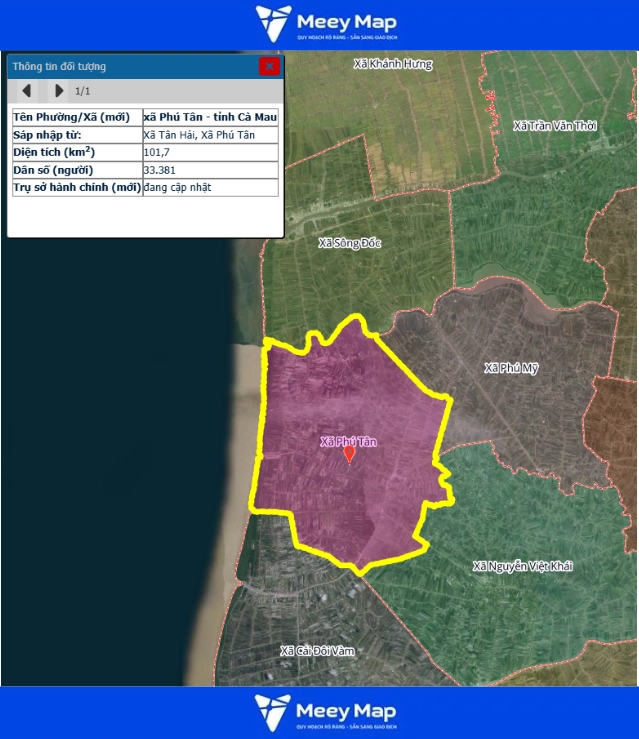
Task: Click the previous object arrow
Action: point(27,91)
